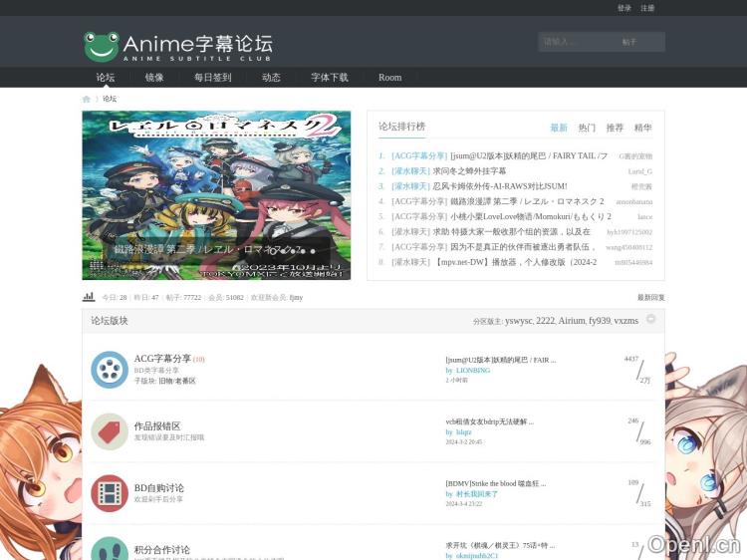The image size is (747, 560).
Task: Open the 最新回复 link
Action: tap(650, 297)
